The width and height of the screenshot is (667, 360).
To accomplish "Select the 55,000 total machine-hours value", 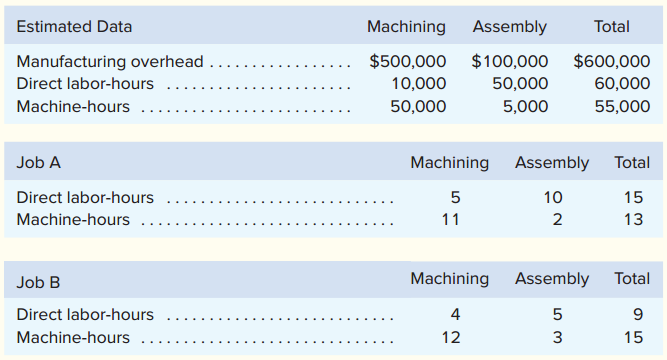I will [x=622, y=106].
